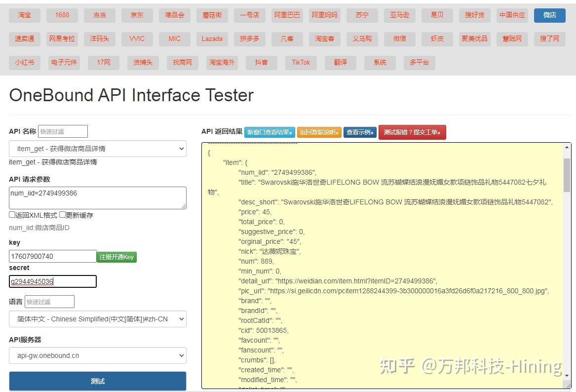Select the TikTok platform
This screenshot has width=576, height=392.
(x=301, y=63)
